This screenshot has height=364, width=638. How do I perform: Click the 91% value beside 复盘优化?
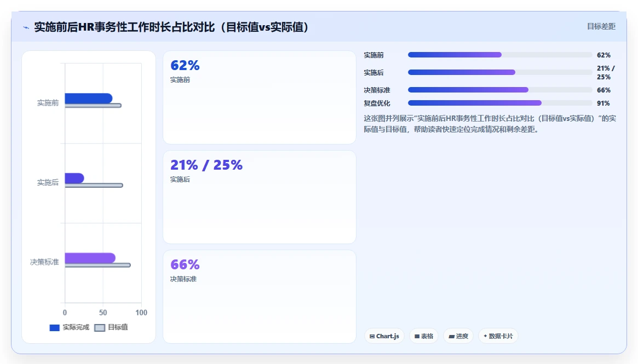[x=603, y=103]
